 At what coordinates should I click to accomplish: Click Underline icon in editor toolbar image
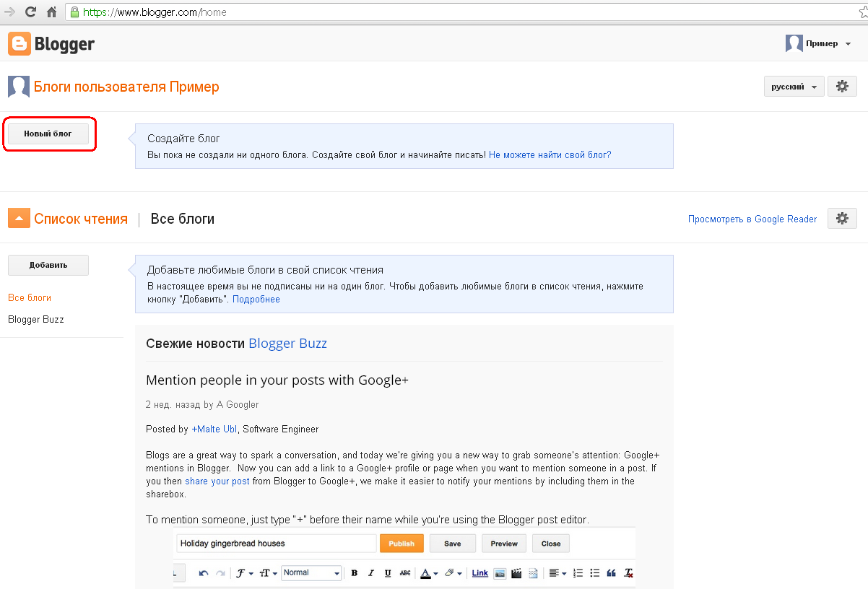pos(388,573)
